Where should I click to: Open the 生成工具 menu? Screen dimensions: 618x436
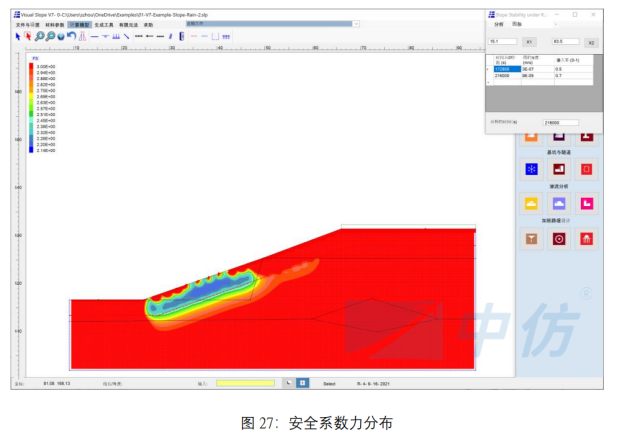click(x=106, y=23)
